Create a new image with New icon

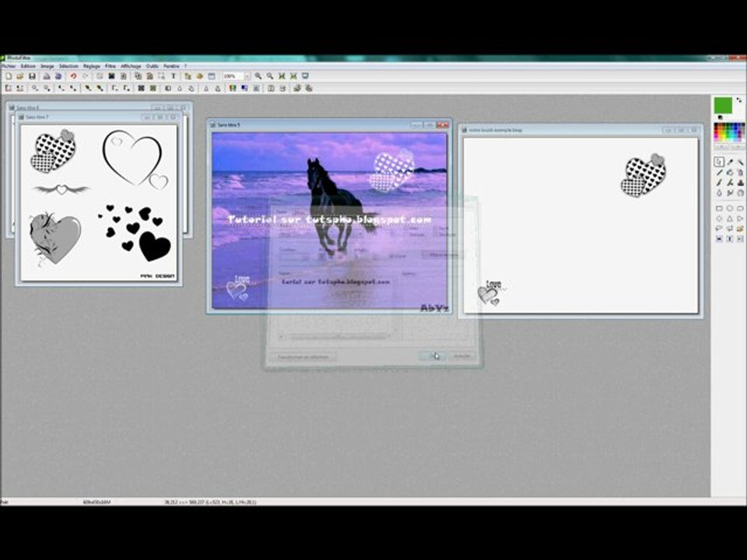click(9, 76)
